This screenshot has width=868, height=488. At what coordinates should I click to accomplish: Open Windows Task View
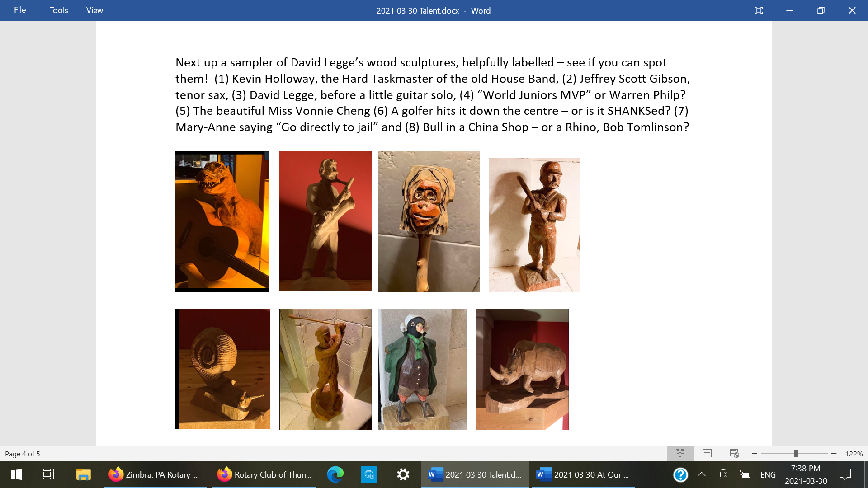pos(48,474)
